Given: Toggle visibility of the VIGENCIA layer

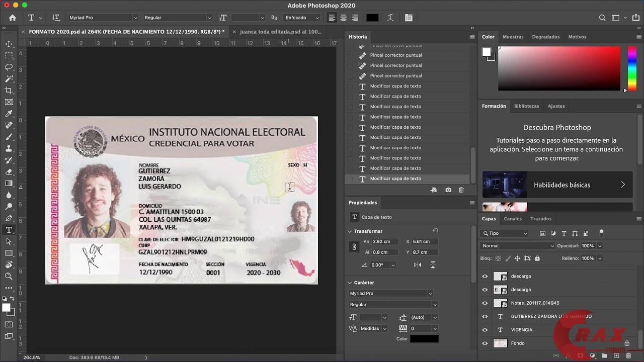Looking at the screenshot, I should coord(485,330).
